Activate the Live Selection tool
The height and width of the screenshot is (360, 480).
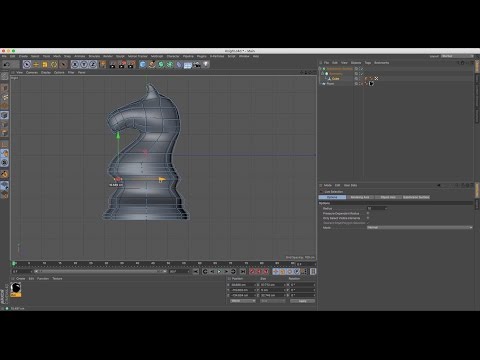point(27,64)
